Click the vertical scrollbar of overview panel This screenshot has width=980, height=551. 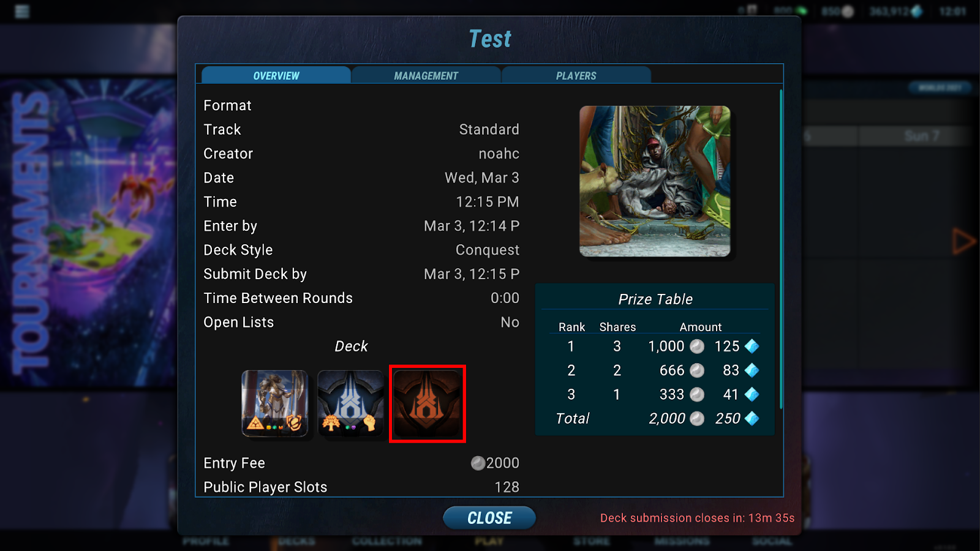tap(781, 249)
